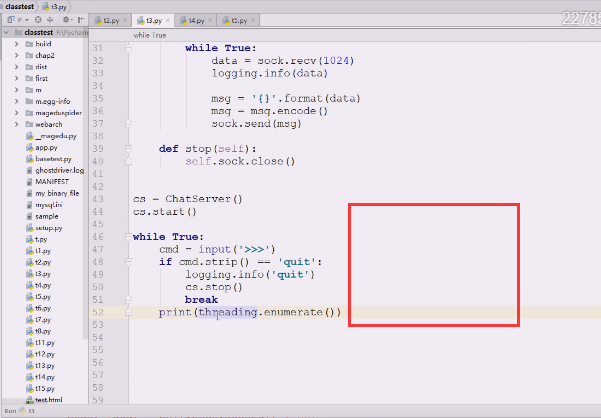Hide the Project tool window
Screen dimensions: 601x418
tap(81, 20)
